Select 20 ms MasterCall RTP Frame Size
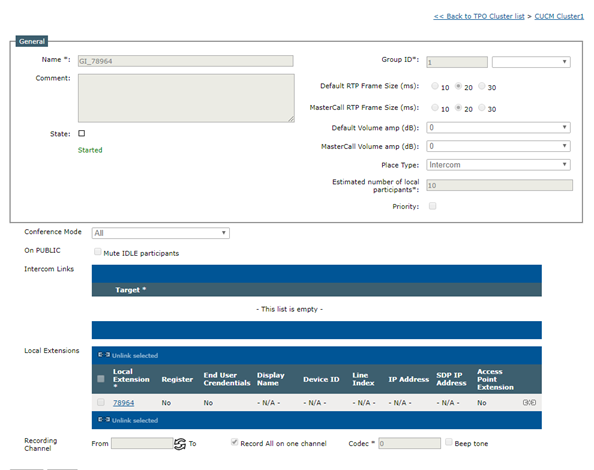This screenshot has height=470, width=594. point(458,108)
